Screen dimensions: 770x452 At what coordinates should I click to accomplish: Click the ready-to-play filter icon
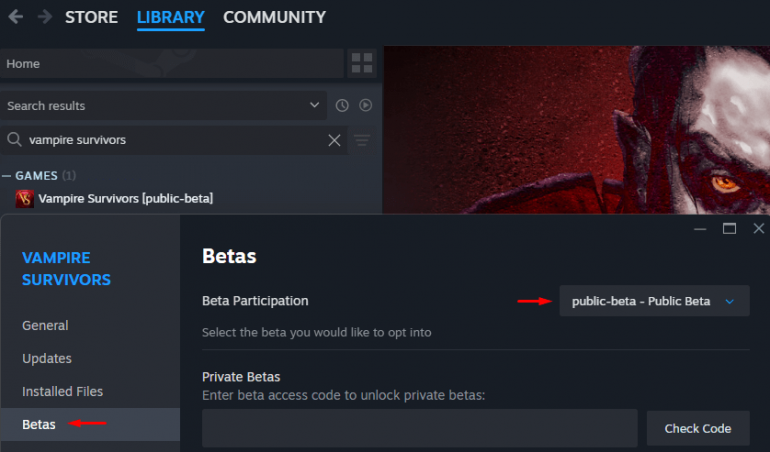coord(365,105)
